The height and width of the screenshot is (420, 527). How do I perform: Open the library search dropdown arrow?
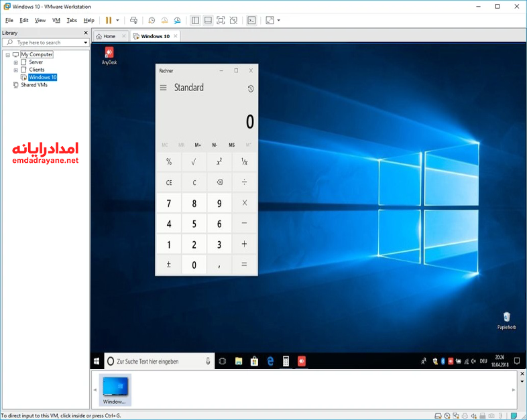(86, 43)
